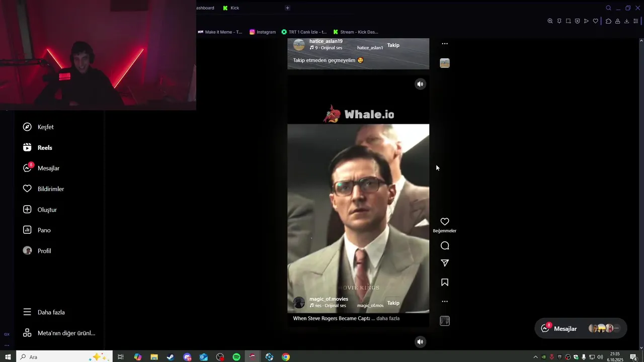Click the taskbar Ara search box
The height and width of the screenshot is (362, 644).
click(64, 357)
